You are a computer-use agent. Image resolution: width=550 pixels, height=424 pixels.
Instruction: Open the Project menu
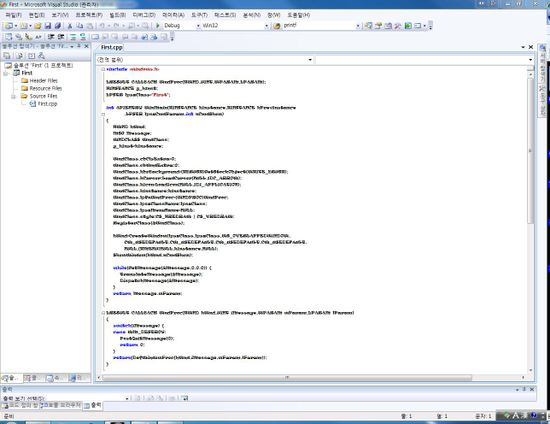coord(89,15)
